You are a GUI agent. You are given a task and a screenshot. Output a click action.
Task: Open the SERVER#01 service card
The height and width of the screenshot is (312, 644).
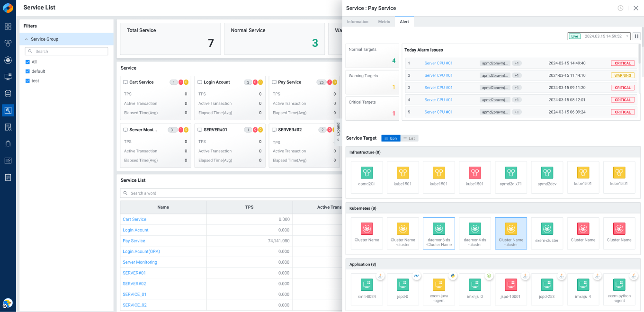(230, 146)
